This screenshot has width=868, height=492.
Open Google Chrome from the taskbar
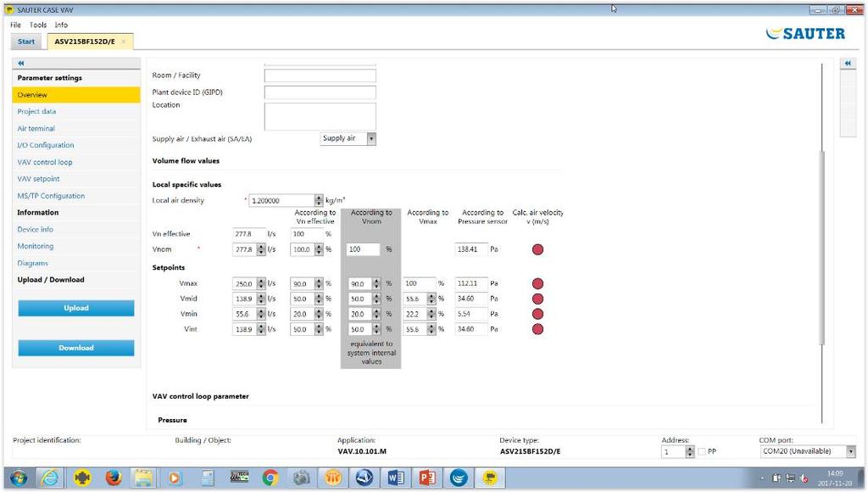point(270,478)
